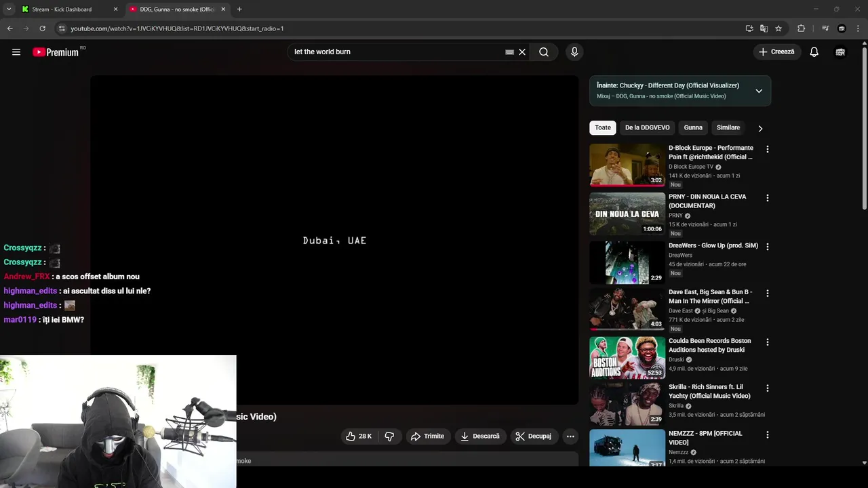View site information icon in address bar
Viewport: 868px width, 488px height.
(62, 28)
